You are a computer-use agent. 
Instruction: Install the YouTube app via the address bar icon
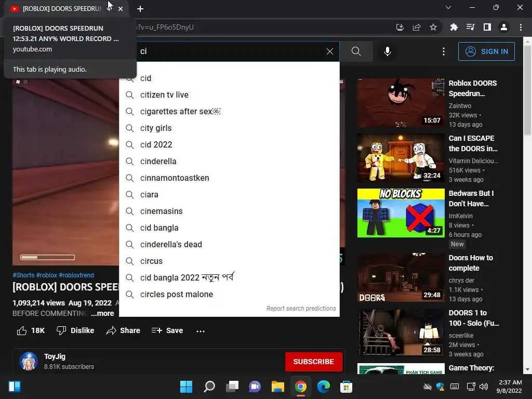click(400, 27)
